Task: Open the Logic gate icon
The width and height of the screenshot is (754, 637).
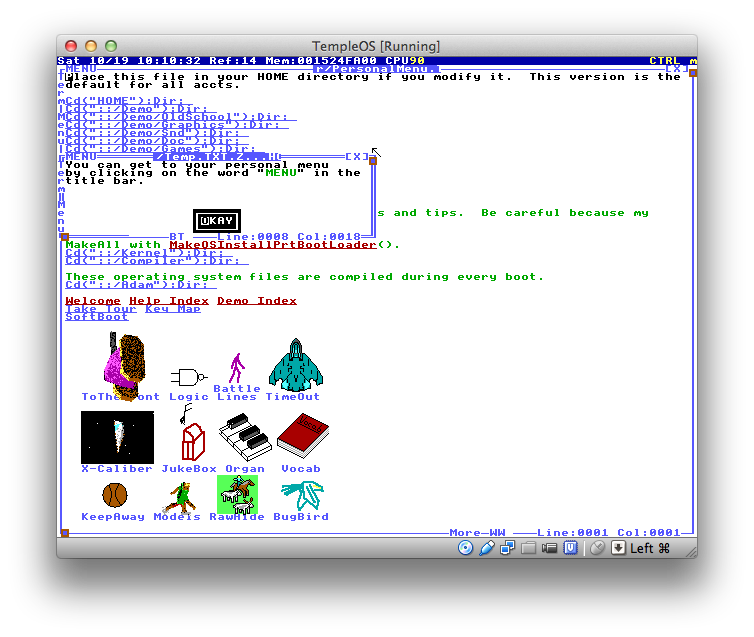Action: pos(187,378)
